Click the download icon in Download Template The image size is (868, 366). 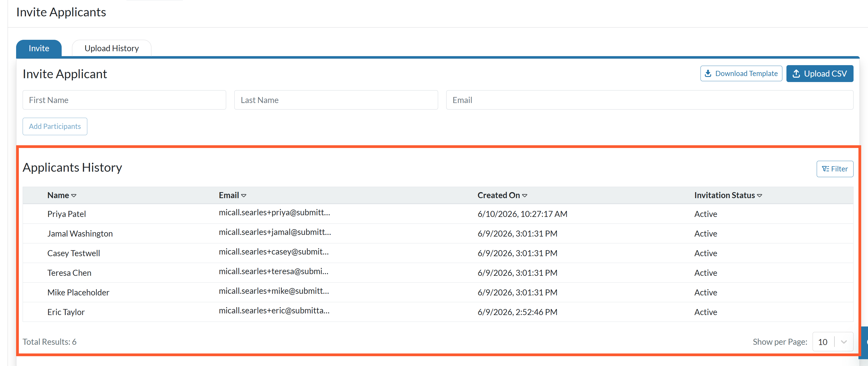click(708, 73)
